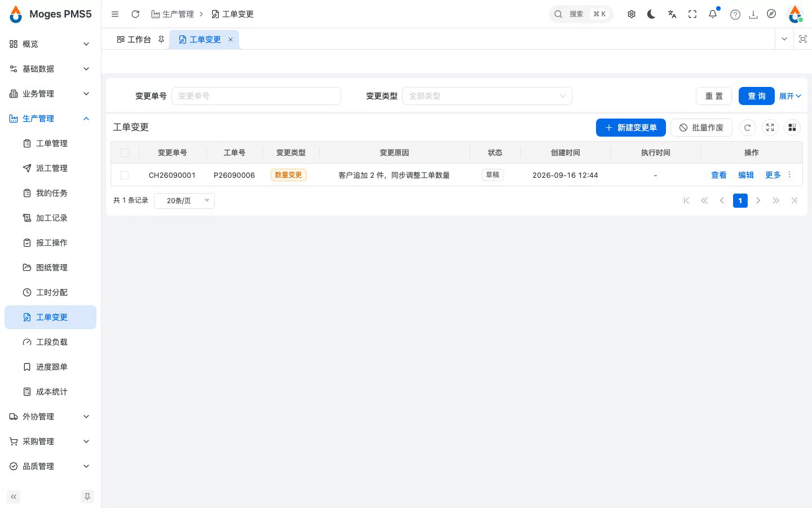Refresh the 工单变更 table
This screenshot has width=812, height=508.
pyautogui.click(x=747, y=128)
